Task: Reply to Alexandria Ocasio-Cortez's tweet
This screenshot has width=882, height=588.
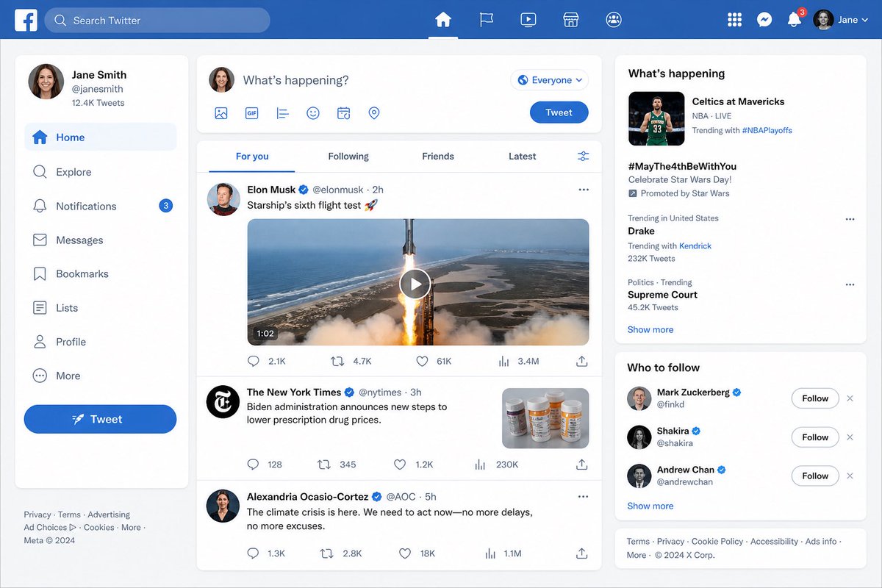Action: tap(254, 553)
